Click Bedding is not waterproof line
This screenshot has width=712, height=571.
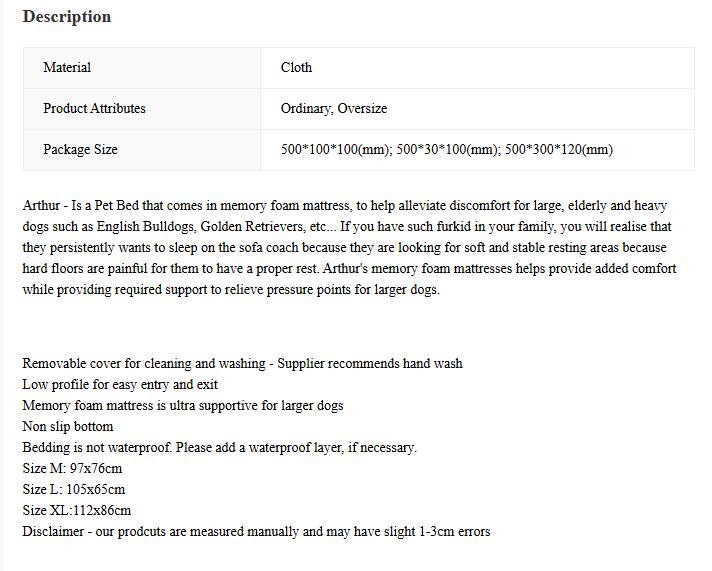219,447
